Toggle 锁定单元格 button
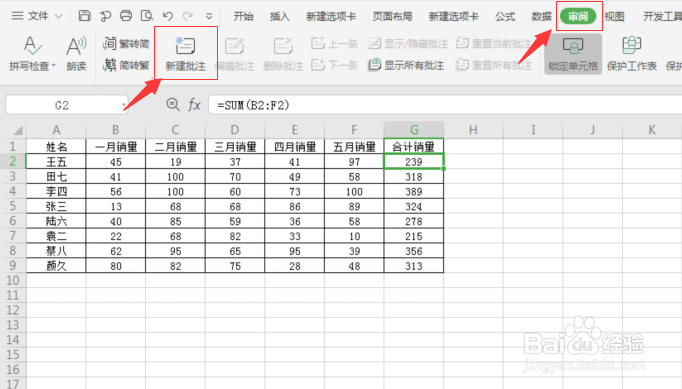The height and width of the screenshot is (389, 682). (x=573, y=54)
